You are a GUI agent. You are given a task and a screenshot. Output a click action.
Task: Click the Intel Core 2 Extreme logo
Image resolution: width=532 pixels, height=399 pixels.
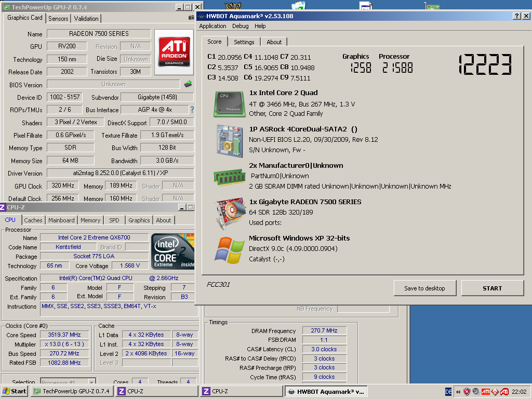[x=172, y=251]
